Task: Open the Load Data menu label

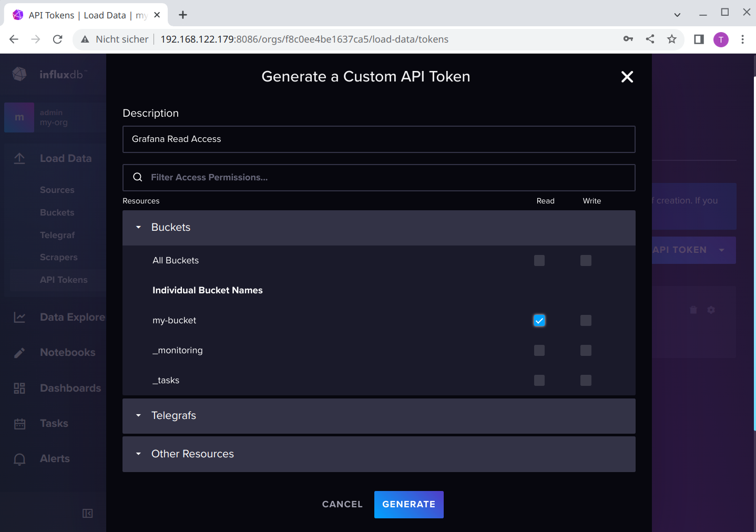Action: [66, 159]
